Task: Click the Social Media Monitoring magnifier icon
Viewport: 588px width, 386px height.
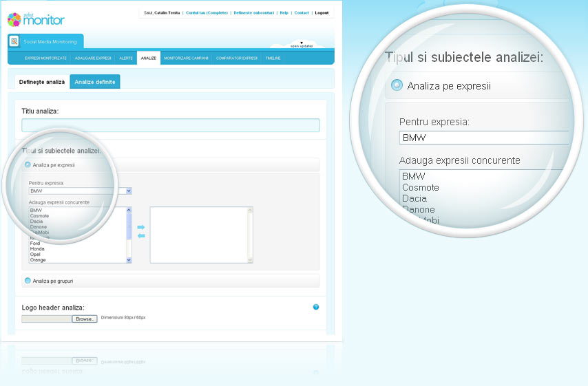Action: (14, 41)
